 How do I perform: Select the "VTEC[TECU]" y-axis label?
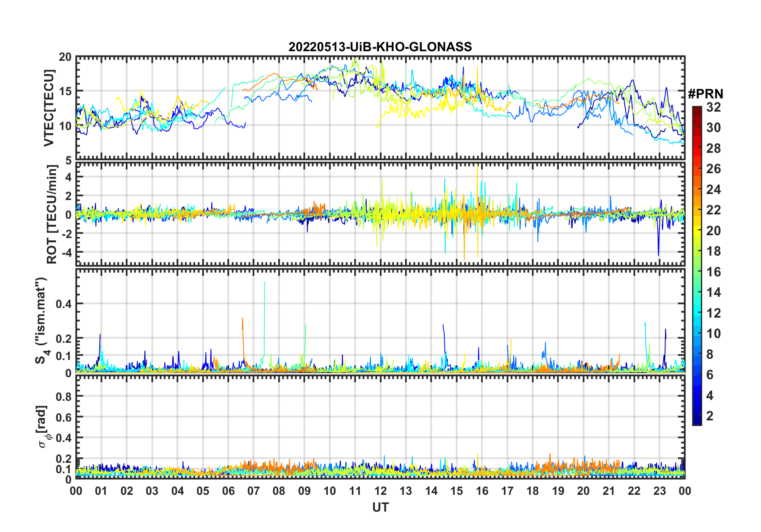coord(49,108)
